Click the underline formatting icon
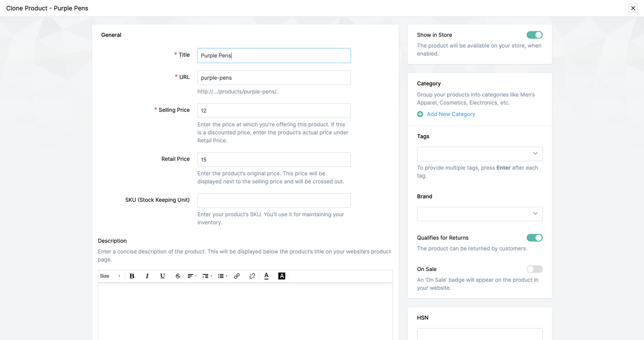This screenshot has width=644, height=340. pyautogui.click(x=163, y=276)
